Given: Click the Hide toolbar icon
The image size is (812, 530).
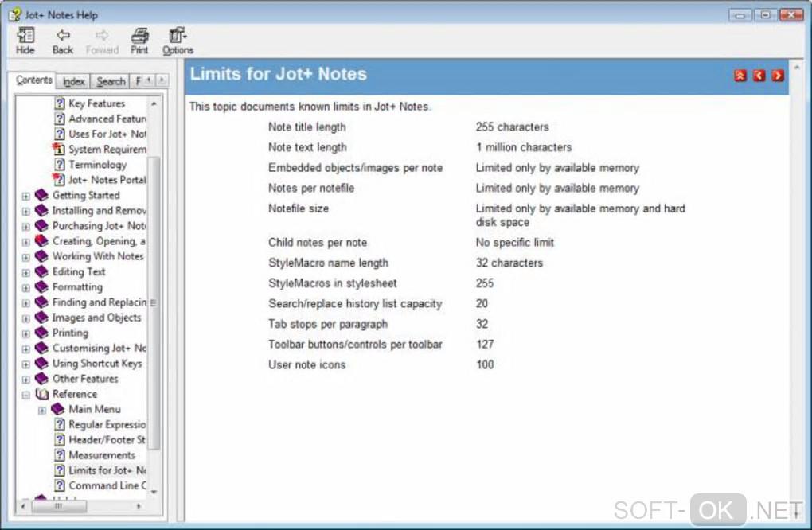Looking at the screenshot, I should click(x=25, y=41).
